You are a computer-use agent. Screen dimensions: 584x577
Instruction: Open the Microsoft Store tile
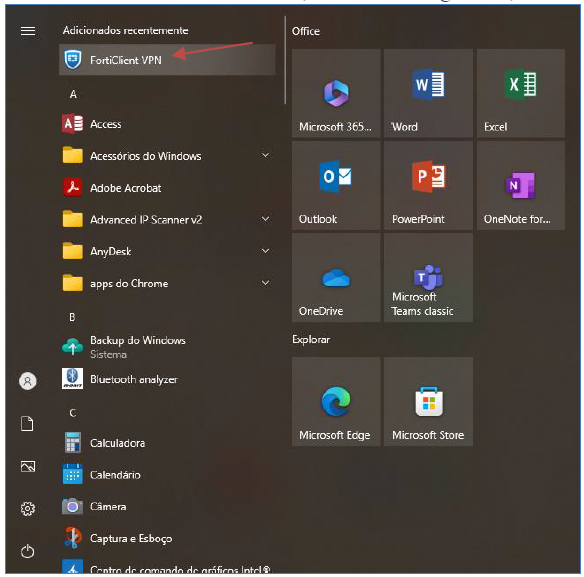coord(428,402)
